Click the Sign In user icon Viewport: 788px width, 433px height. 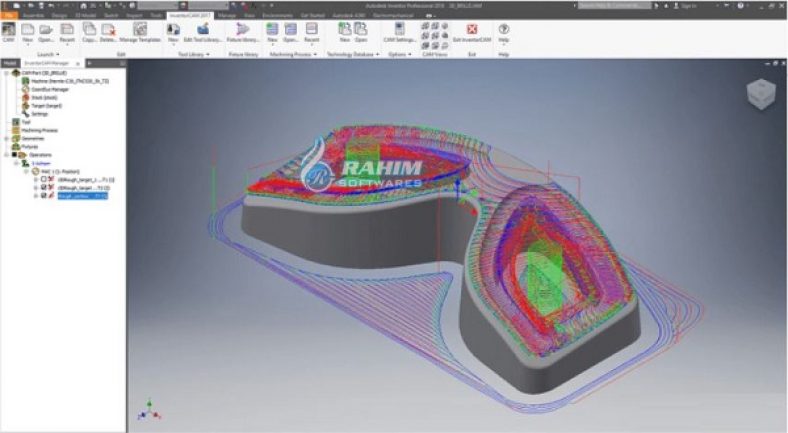[675, 6]
